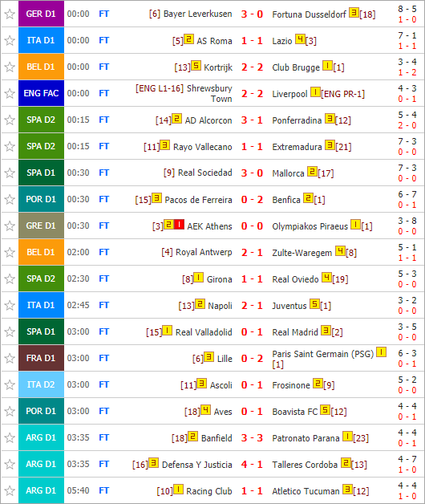This screenshot has width=425, height=504.
Task: View corner stats 8 - 5 for Leverkusen match
Action: [407, 9]
